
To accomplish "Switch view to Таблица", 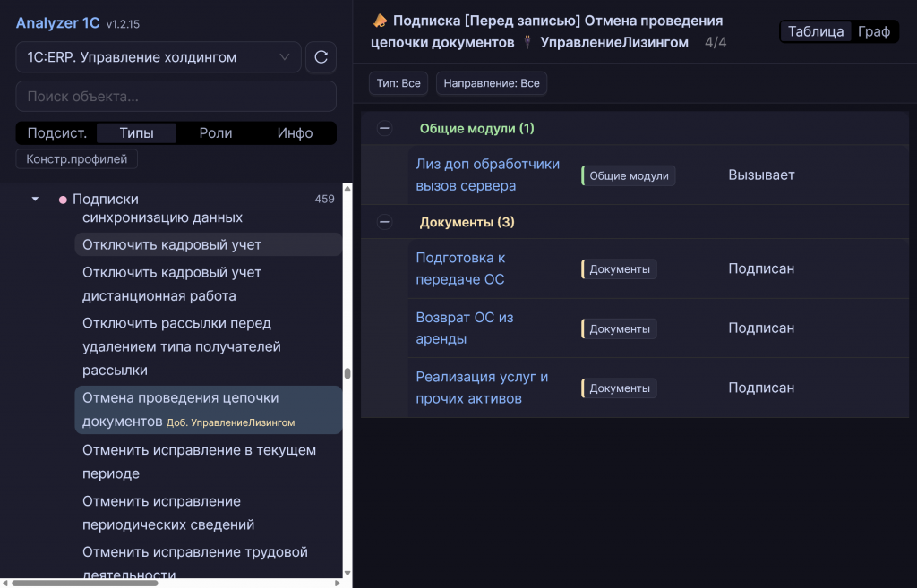I will [816, 31].
